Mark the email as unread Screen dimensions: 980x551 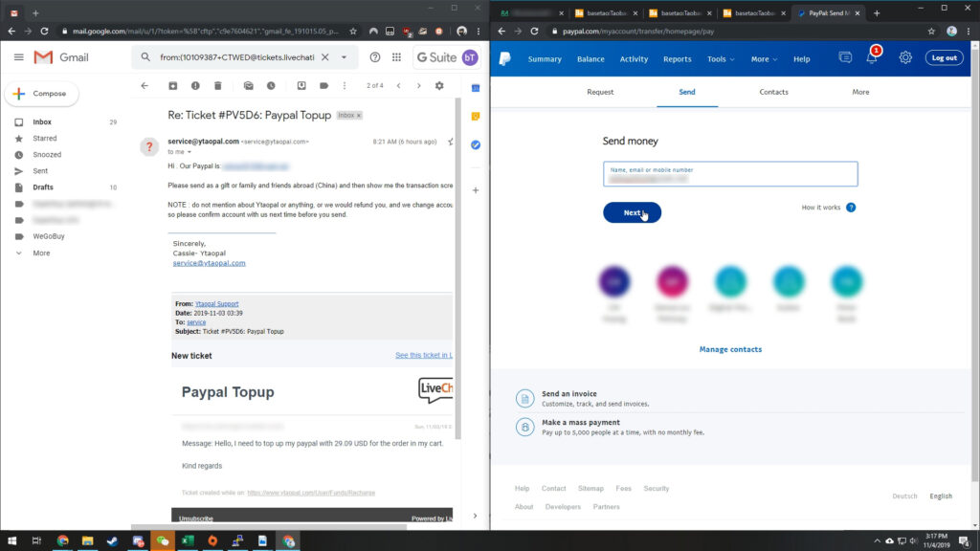click(248, 85)
